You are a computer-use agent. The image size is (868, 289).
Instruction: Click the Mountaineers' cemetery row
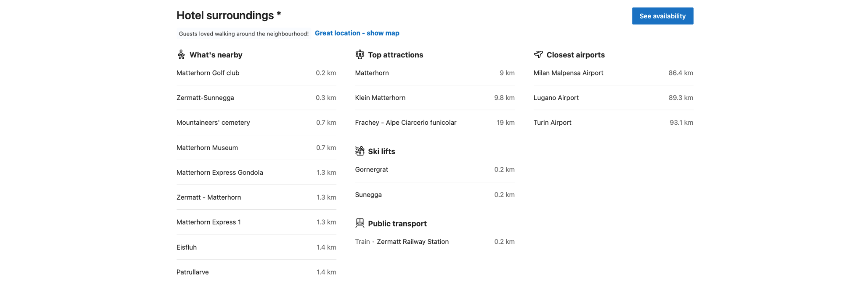tap(256, 123)
